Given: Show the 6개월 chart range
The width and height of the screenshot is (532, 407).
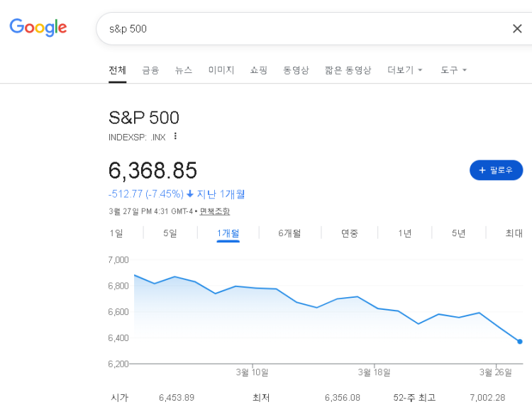Looking at the screenshot, I should 289,233.
